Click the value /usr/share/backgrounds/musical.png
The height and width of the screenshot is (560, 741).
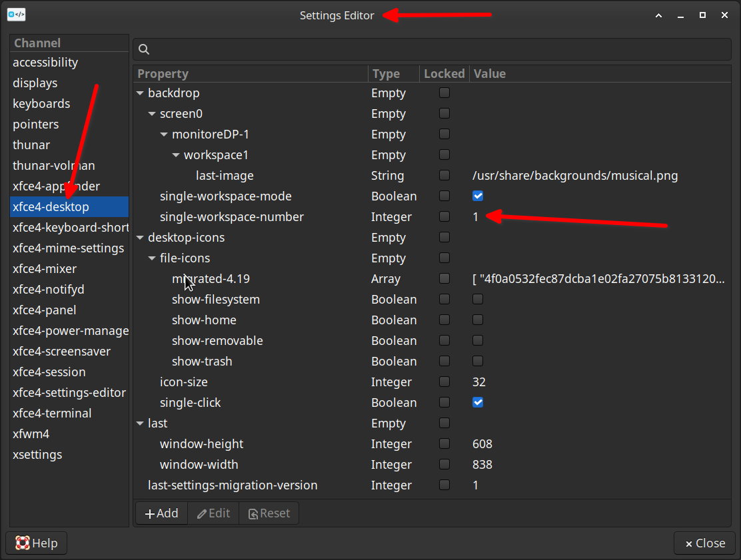point(575,176)
